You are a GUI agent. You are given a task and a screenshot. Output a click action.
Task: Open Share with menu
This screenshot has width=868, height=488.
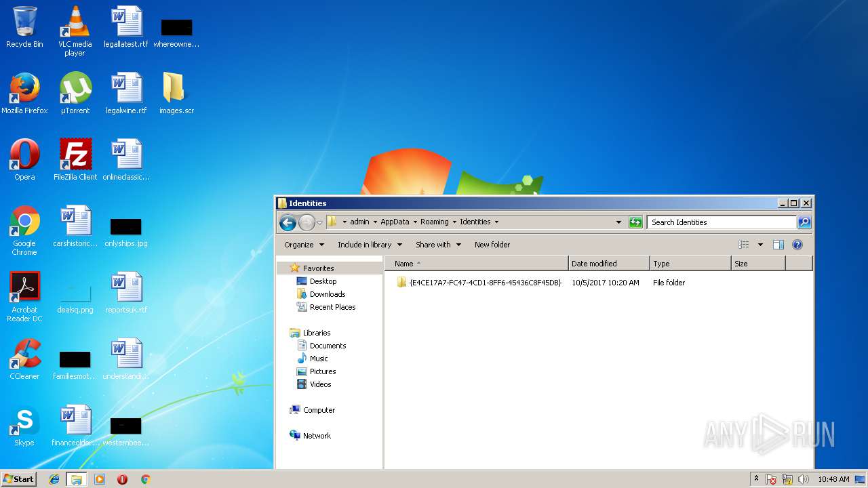[438, 245]
